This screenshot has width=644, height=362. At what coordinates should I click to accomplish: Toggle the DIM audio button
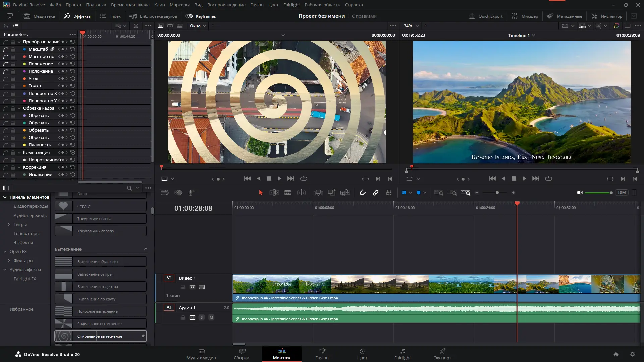click(622, 193)
